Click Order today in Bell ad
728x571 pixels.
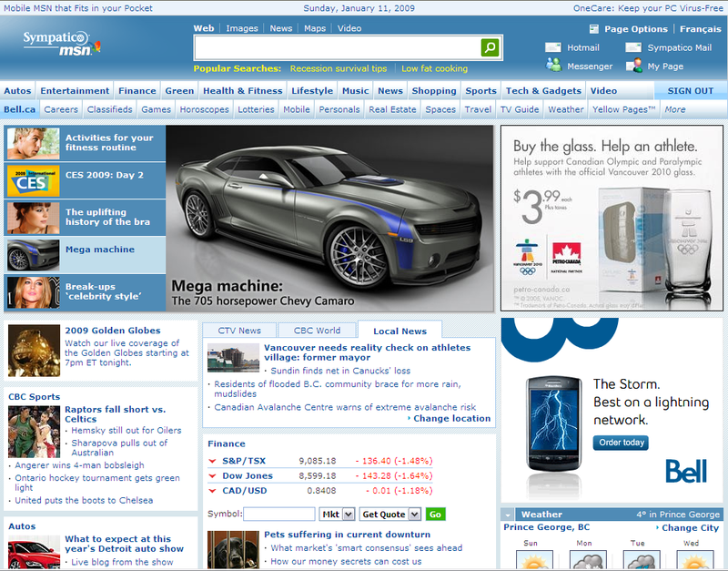click(x=621, y=443)
